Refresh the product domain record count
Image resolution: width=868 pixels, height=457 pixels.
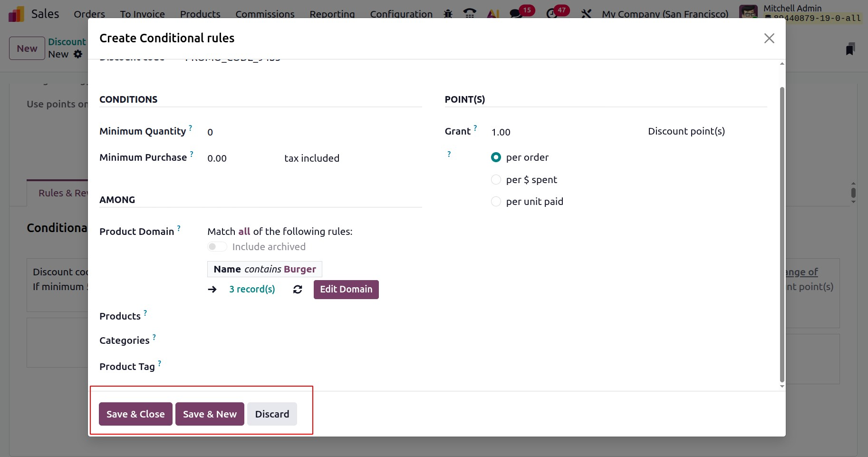tap(298, 290)
